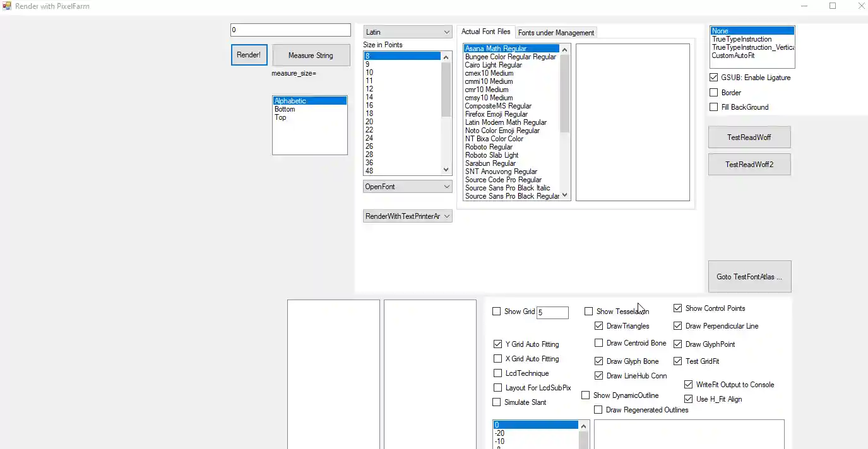
Task: Check the Show Grid checkbox
Action: [497, 312]
